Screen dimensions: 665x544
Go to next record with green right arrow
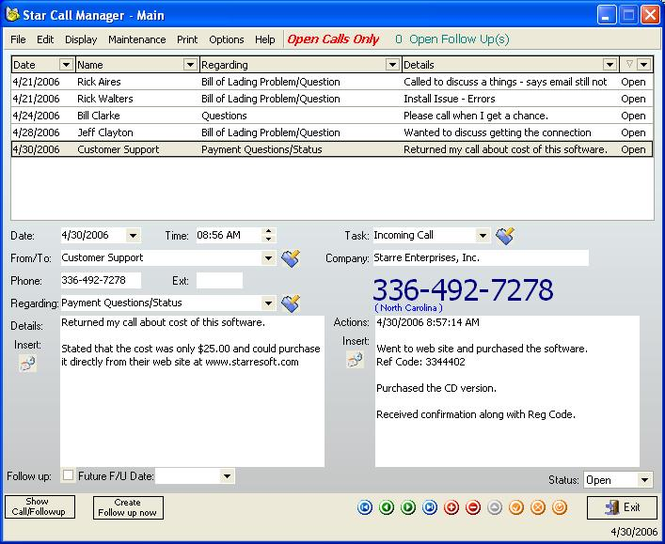[408, 508]
